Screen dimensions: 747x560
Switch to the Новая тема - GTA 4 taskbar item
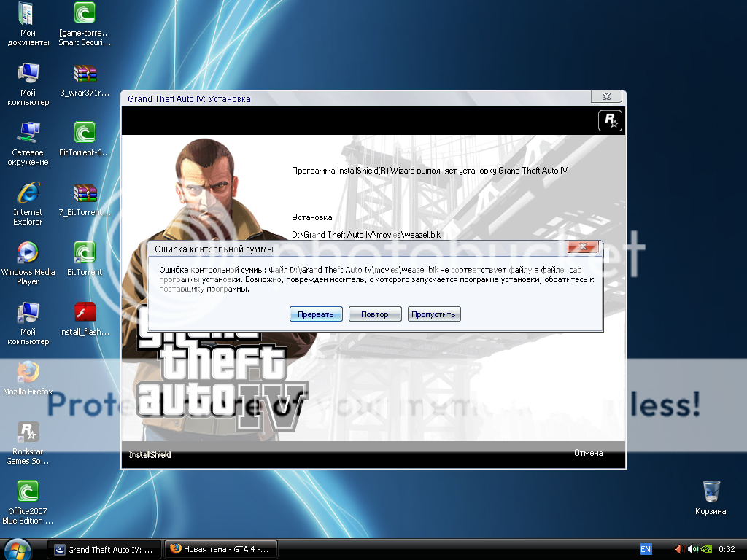[x=221, y=549]
